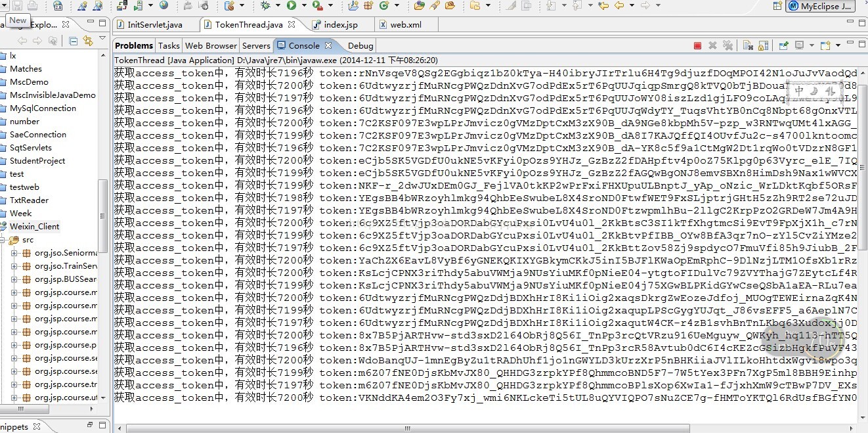Click the Print icon in the toolbar
Screen dimensions: 868x433
tap(32, 5)
